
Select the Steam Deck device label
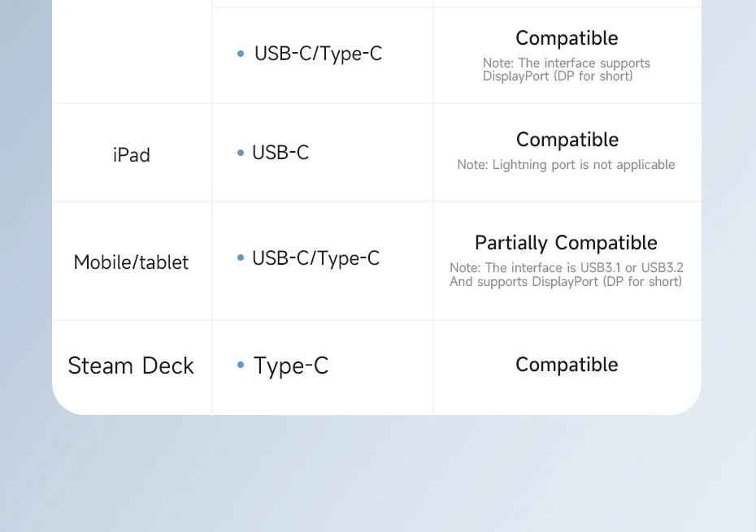click(131, 365)
